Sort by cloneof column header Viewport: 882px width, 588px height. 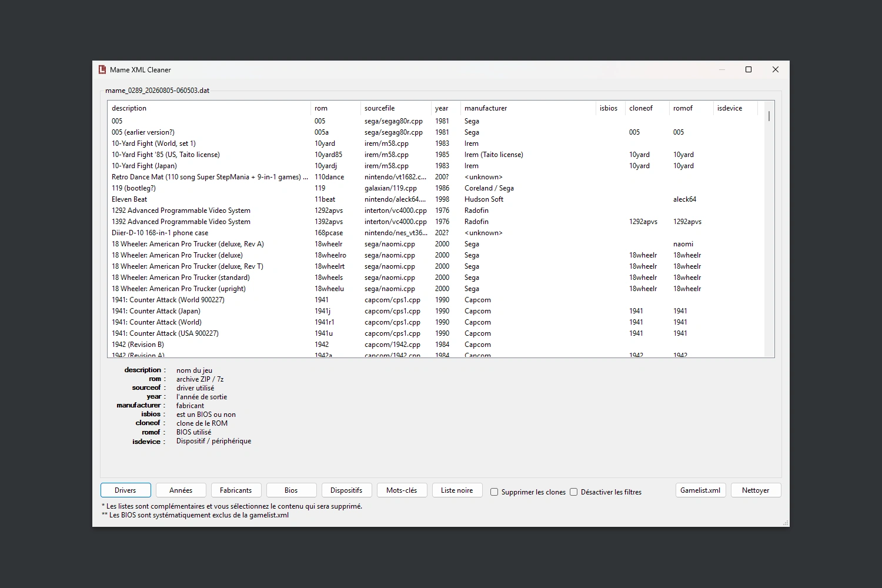point(647,108)
